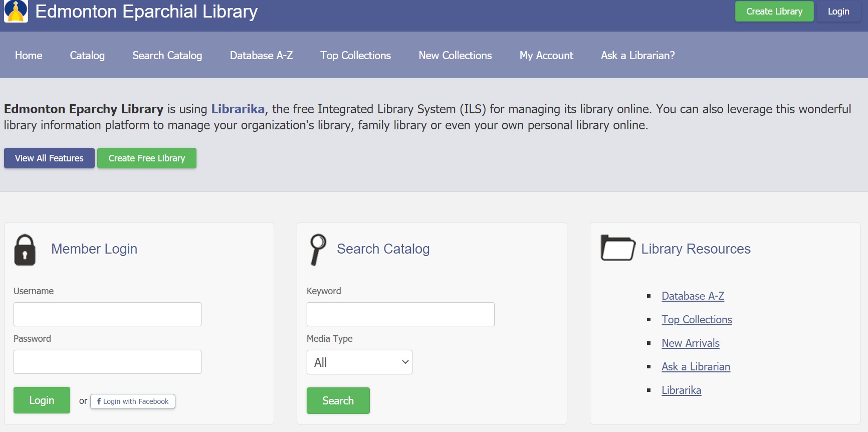The width and height of the screenshot is (868, 432).
Task: Open Top Collections in the navigation bar
Action: tap(355, 55)
